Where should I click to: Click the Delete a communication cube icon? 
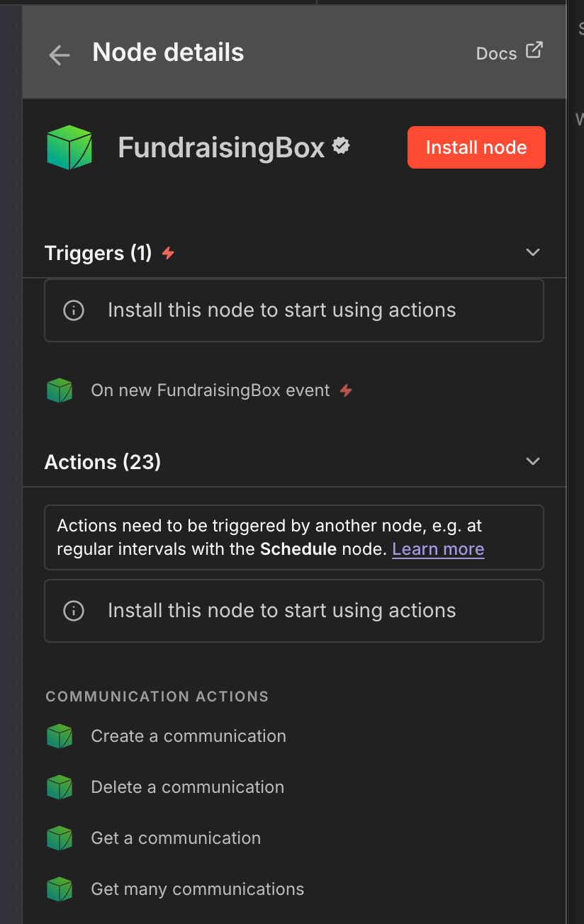pos(60,787)
